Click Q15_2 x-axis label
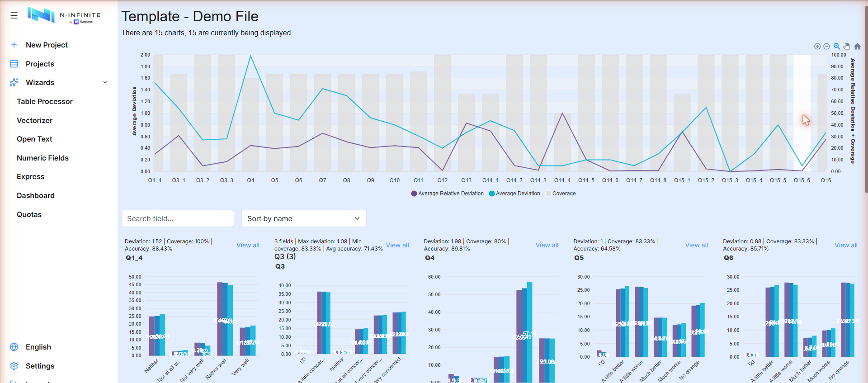868x383 pixels. (x=706, y=180)
